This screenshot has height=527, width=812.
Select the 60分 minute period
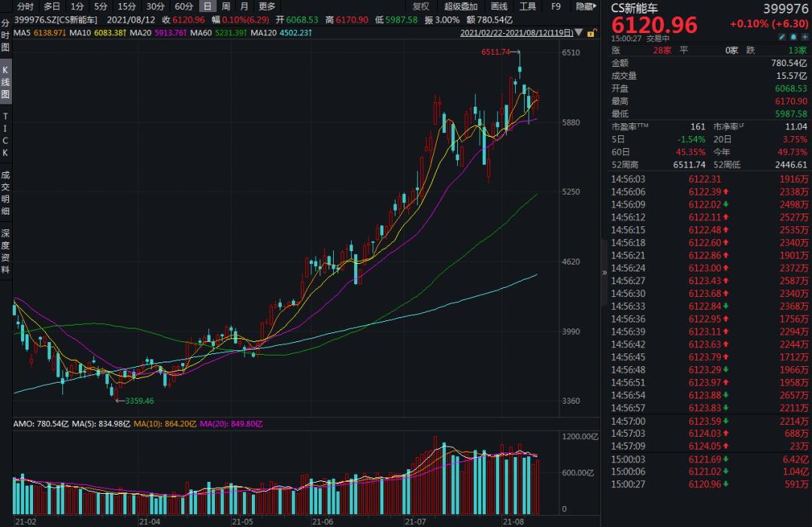pos(183,6)
